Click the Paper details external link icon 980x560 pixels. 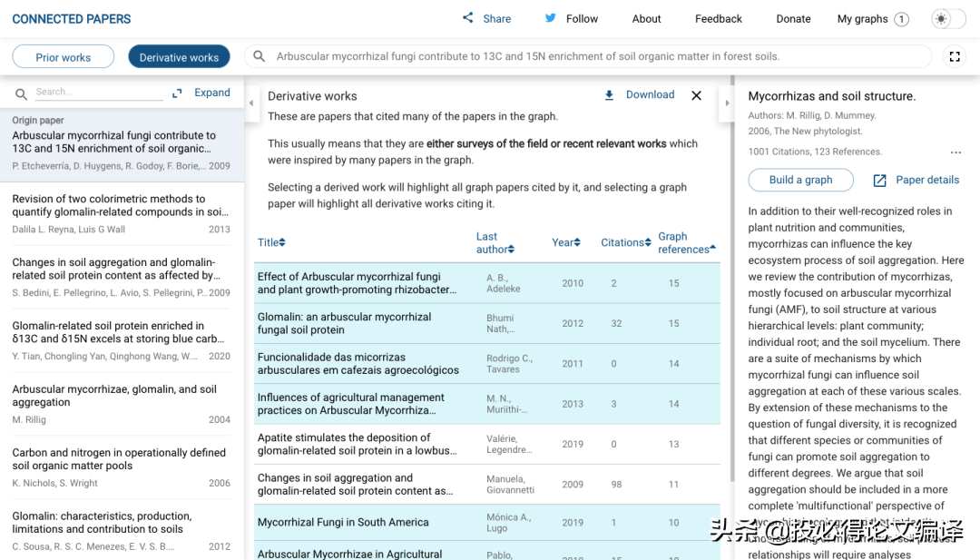point(879,180)
